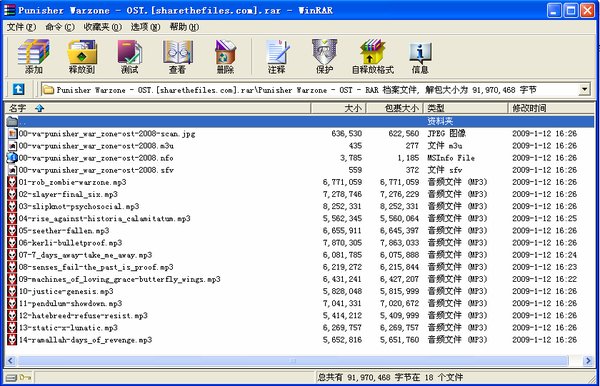The image size is (600, 386).
Task: Click mp3 icon of 05-seether-fallen
Action: 12,231
